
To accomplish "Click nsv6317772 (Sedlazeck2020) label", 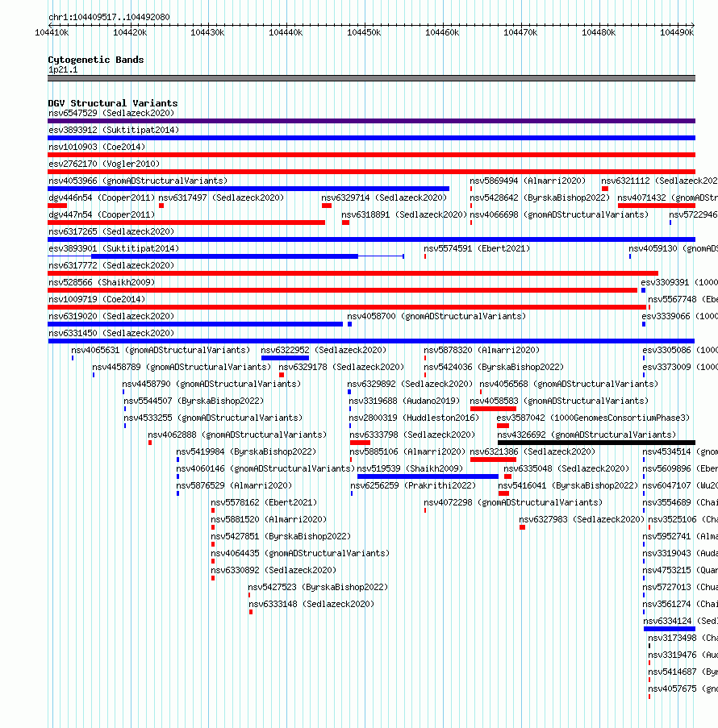I will tap(111, 265).
